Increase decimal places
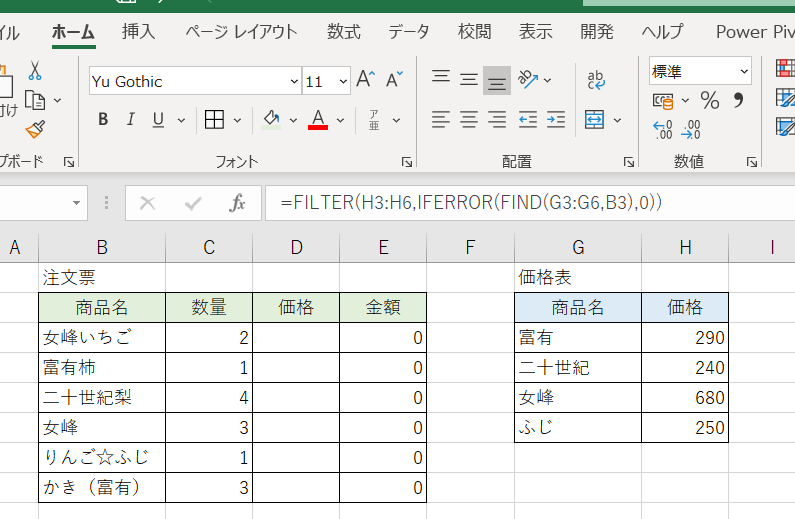The image size is (795, 519). click(663, 130)
